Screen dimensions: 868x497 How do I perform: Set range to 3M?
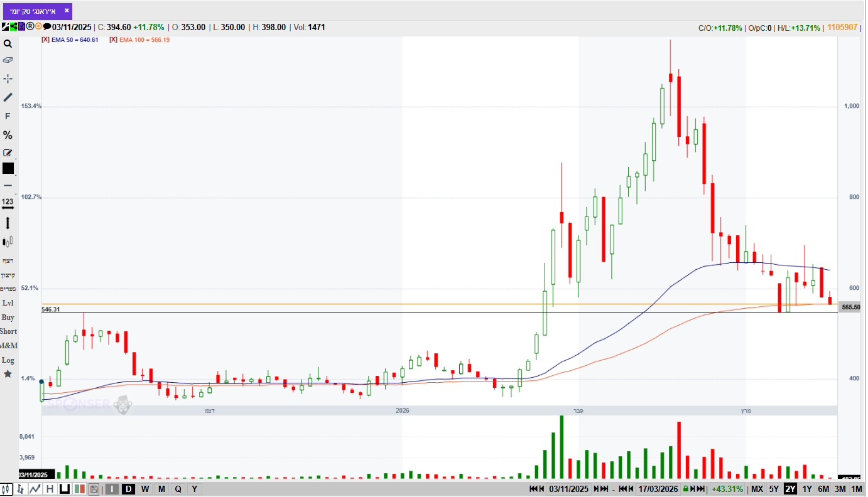click(x=840, y=489)
